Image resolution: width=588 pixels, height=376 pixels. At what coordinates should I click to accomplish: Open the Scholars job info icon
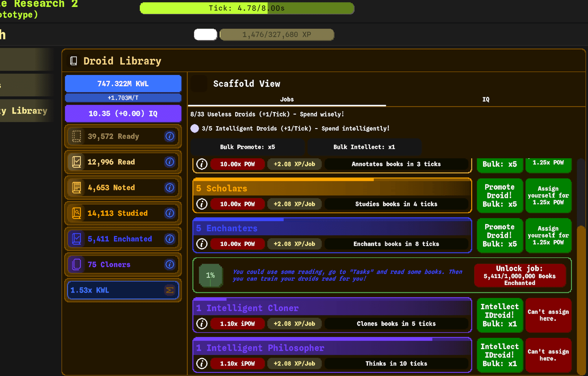click(x=202, y=204)
